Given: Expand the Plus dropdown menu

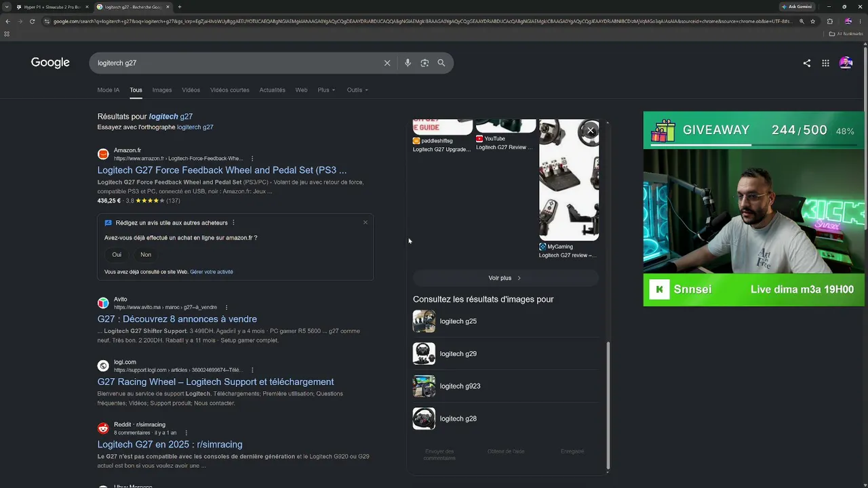Looking at the screenshot, I should point(326,90).
